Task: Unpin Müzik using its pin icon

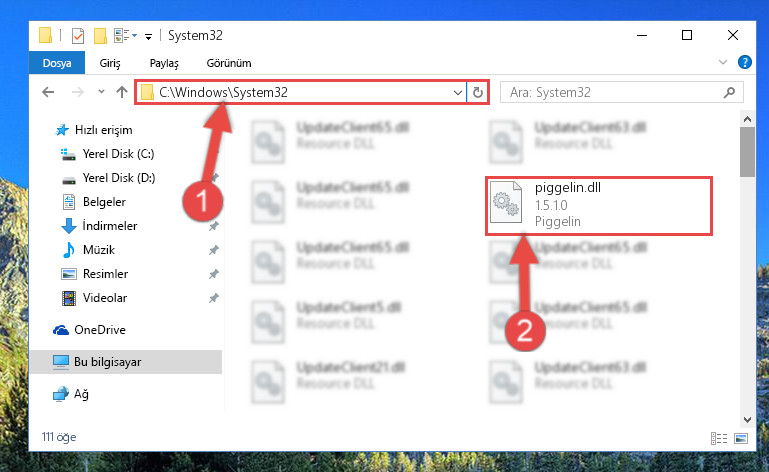Action: click(213, 250)
